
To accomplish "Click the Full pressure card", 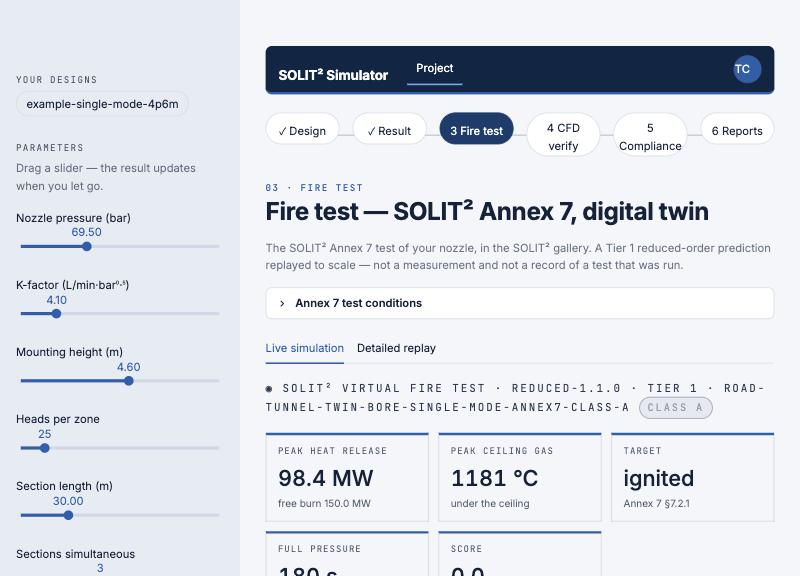I will 347,554.
